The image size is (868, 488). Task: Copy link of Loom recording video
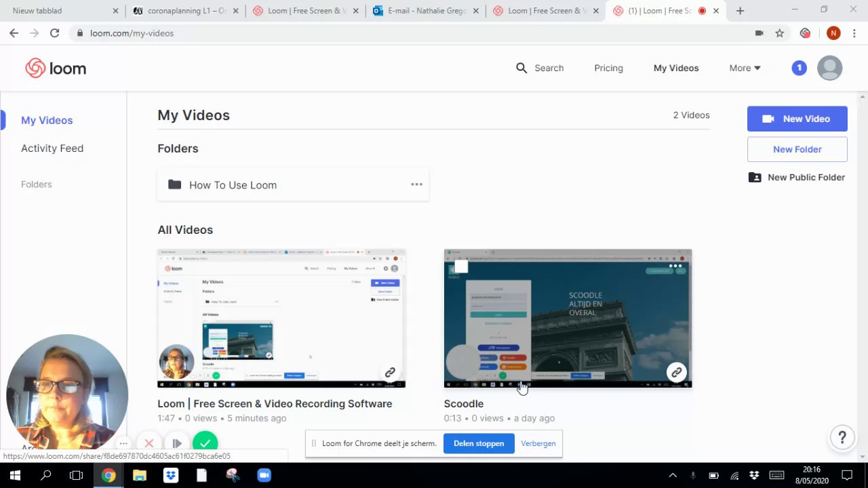pyautogui.click(x=390, y=372)
